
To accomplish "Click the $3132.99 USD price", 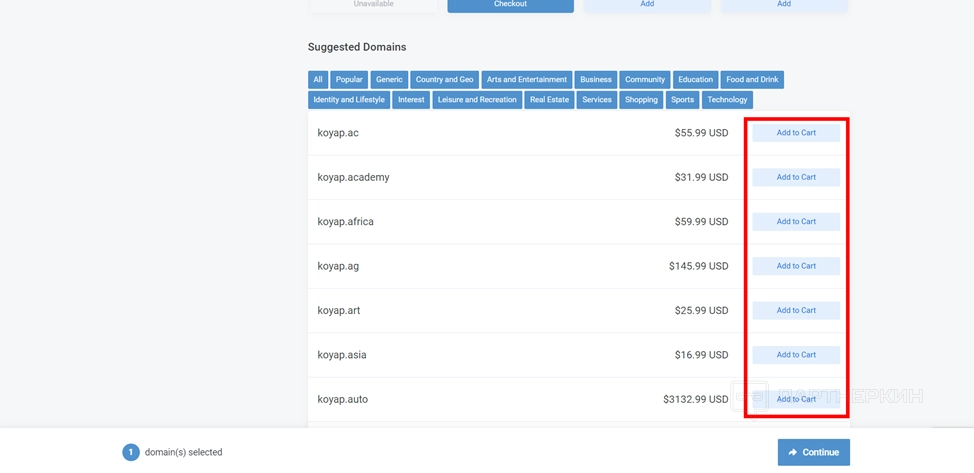I will (x=696, y=399).
